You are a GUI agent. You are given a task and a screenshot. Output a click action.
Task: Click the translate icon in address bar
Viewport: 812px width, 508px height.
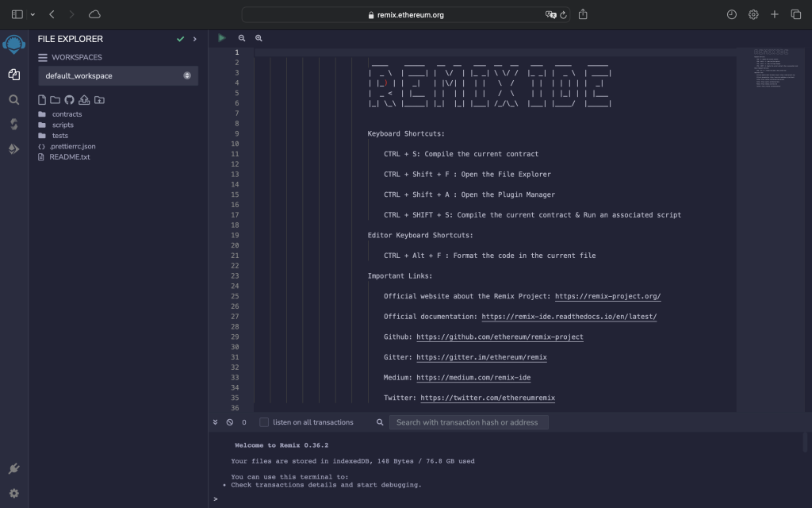pyautogui.click(x=550, y=15)
